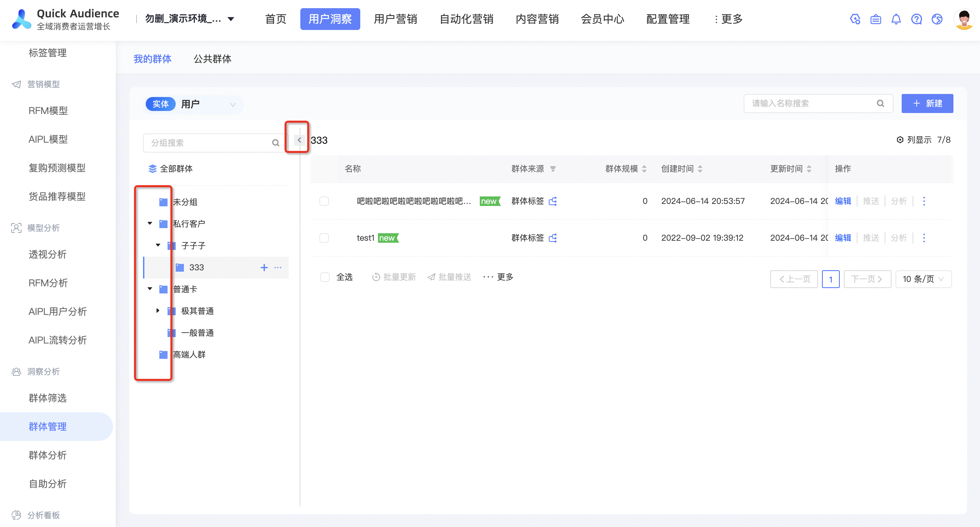Check the checkbox for test1 row
The width and height of the screenshot is (980, 527).
324,238
